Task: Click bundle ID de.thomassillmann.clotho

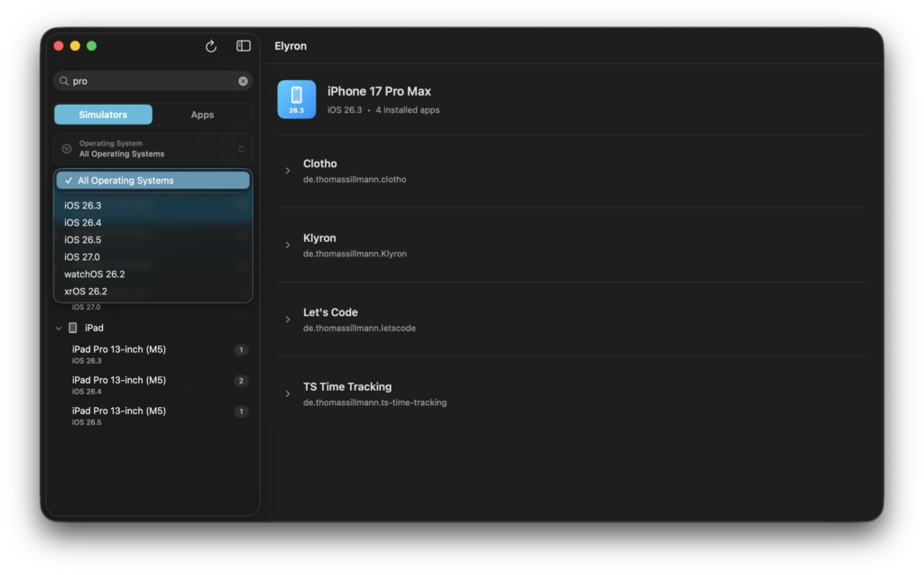Action: (355, 180)
